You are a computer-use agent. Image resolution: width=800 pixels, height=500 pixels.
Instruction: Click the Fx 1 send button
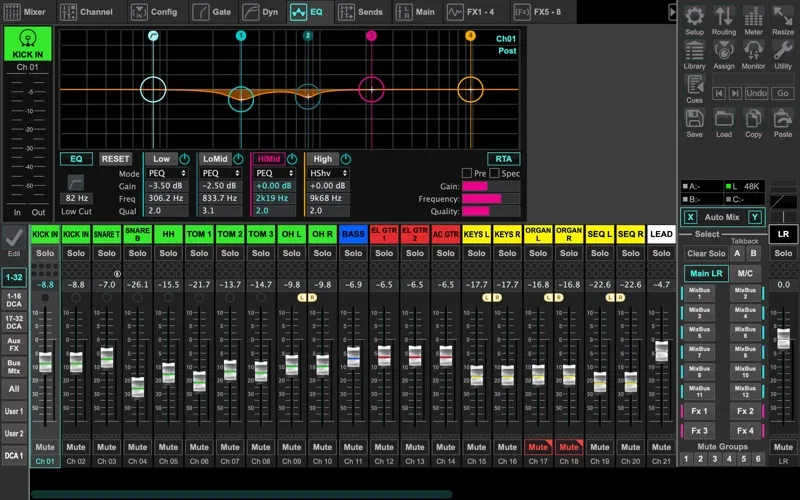pos(698,411)
